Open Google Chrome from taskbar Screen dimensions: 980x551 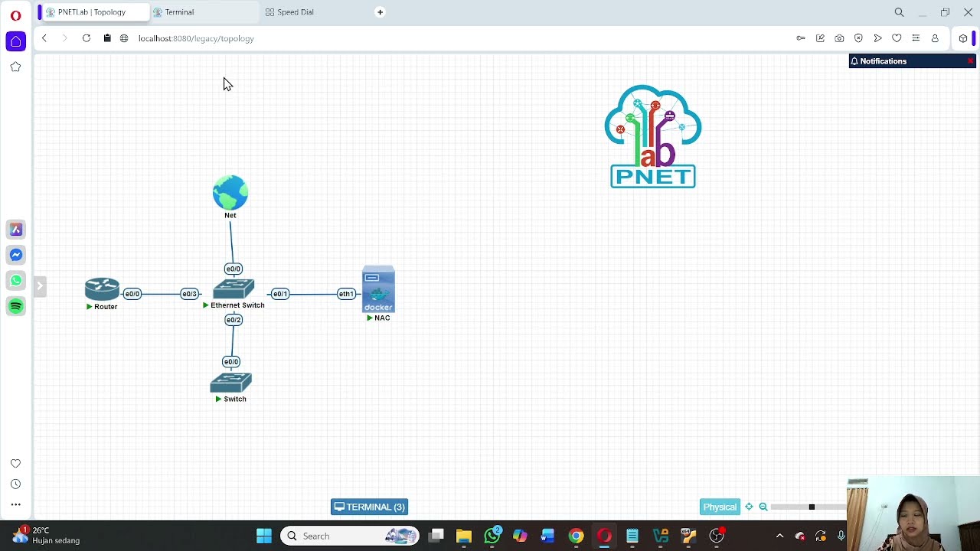tap(576, 536)
